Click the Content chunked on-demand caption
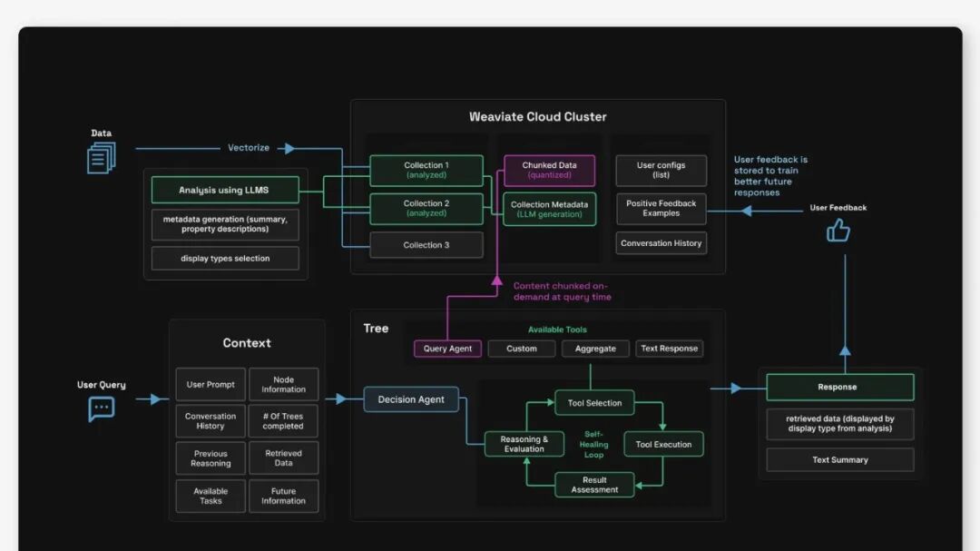The image size is (980, 551). [563, 291]
